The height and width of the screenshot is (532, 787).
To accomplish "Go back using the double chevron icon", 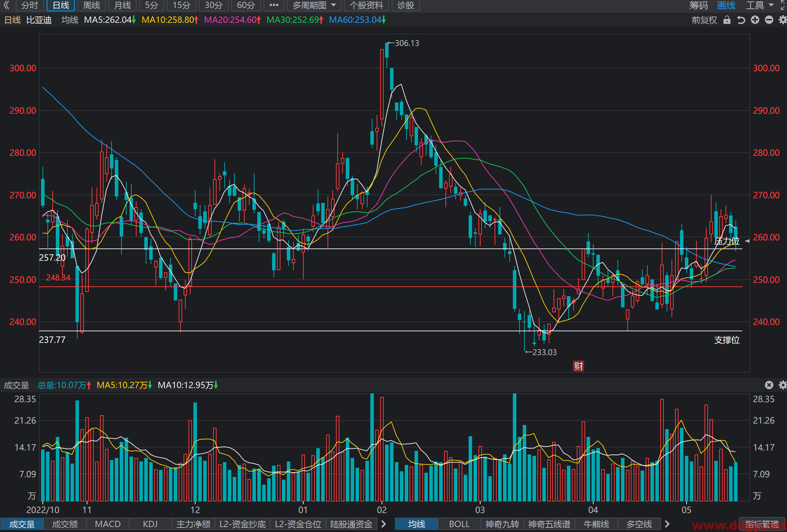I will 7,5.
